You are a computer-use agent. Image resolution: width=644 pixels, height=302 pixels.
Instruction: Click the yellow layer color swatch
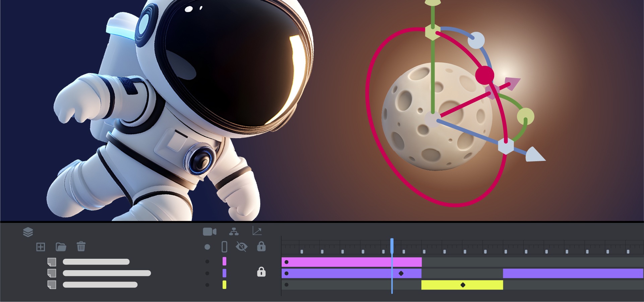coord(225,285)
